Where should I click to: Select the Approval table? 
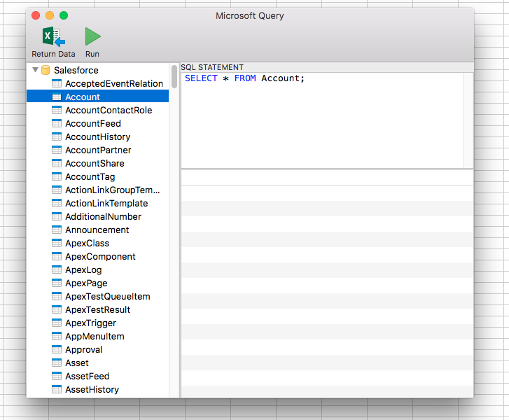[83, 350]
